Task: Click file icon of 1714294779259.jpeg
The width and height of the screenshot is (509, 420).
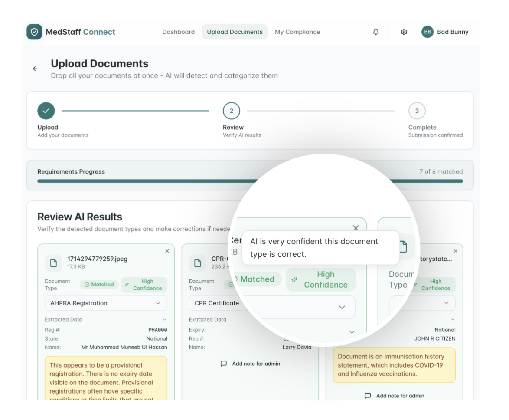Action: coord(53,263)
